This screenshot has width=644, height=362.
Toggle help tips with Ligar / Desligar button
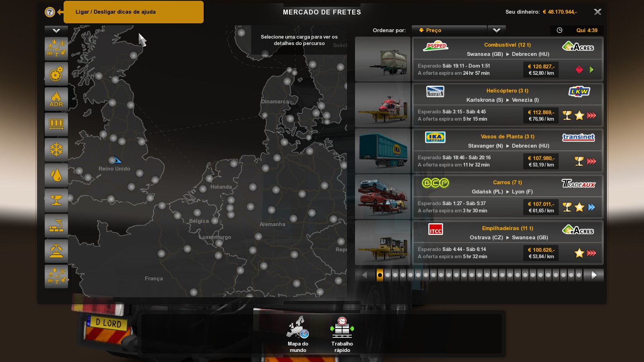tap(134, 12)
